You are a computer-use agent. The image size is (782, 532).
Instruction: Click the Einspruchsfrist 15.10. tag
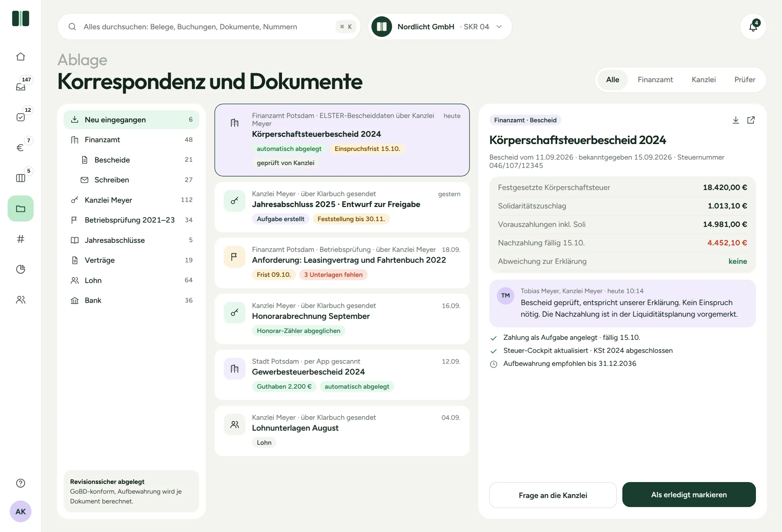pyautogui.click(x=367, y=149)
